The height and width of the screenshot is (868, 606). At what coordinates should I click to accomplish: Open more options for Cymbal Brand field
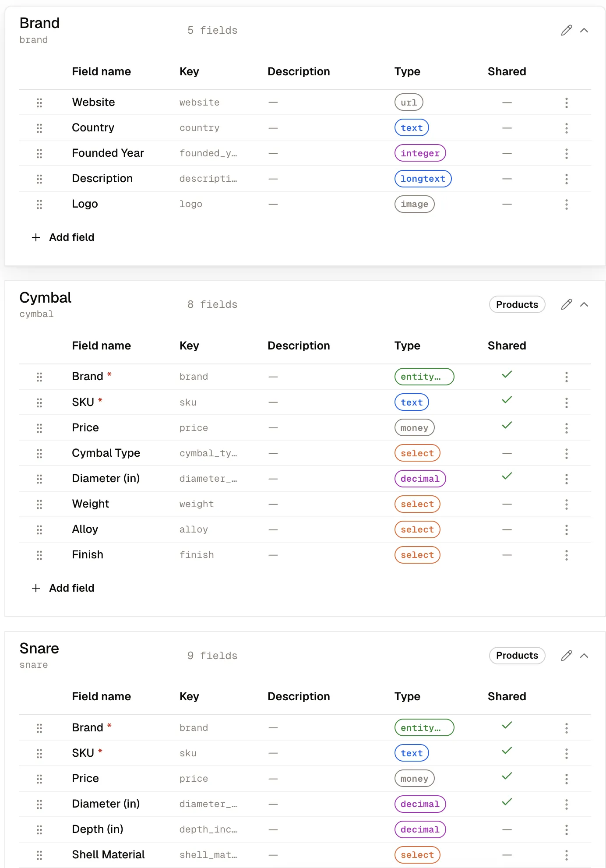click(x=567, y=377)
